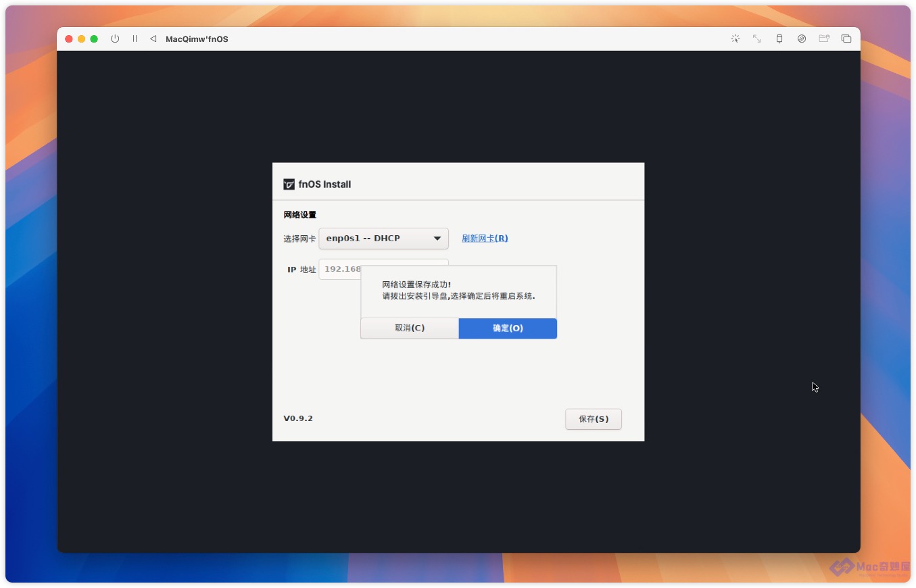
Task: Click the power button in VM toolbar
Action: click(115, 39)
